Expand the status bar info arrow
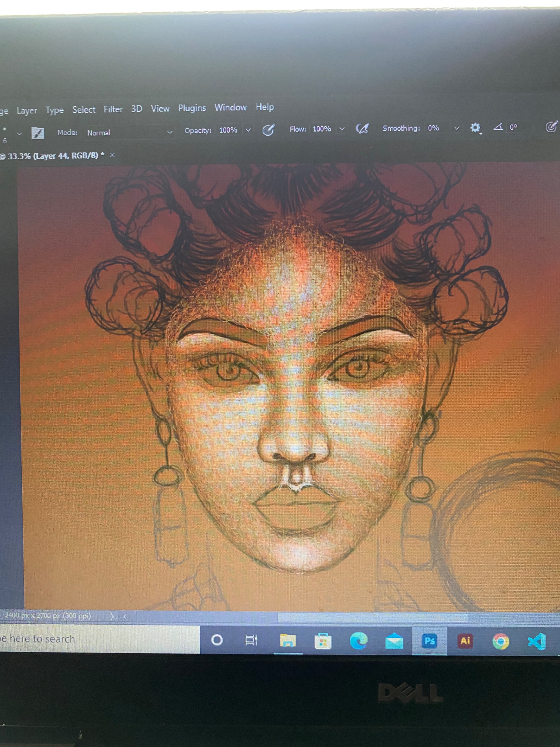The image size is (560, 747). (x=112, y=616)
